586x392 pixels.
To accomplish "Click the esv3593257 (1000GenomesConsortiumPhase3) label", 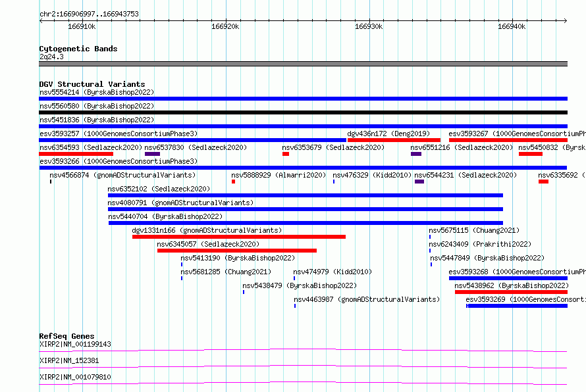I will [119, 134].
